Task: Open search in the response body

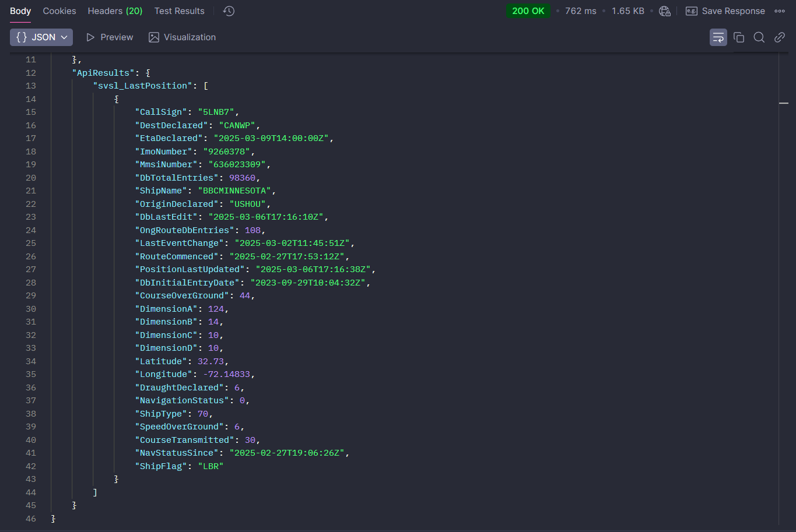Action: tap(759, 37)
